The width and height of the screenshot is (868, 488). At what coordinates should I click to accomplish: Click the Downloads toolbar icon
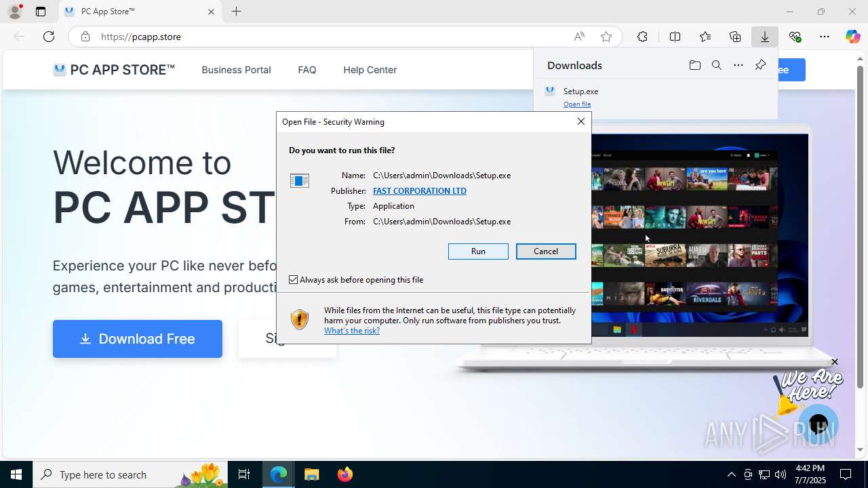765,37
